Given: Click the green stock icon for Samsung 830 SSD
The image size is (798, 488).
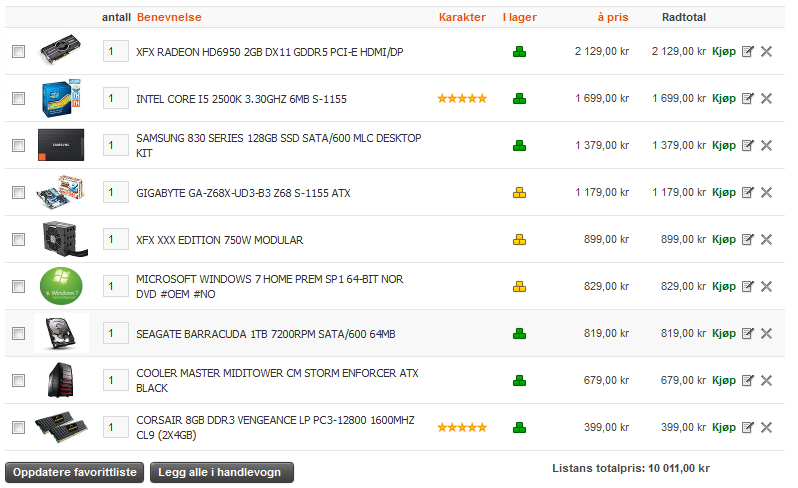Looking at the screenshot, I should click(x=519, y=146).
